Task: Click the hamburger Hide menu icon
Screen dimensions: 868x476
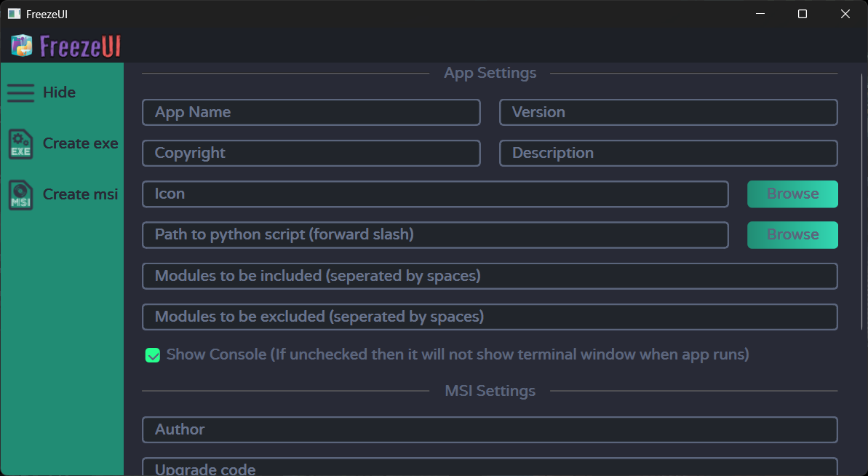Action: click(21, 93)
